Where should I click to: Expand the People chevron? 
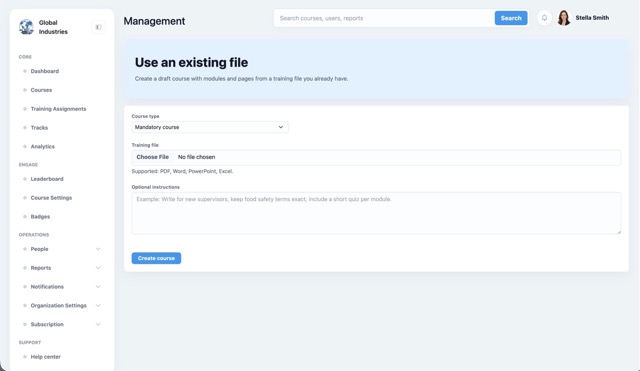point(98,249)
